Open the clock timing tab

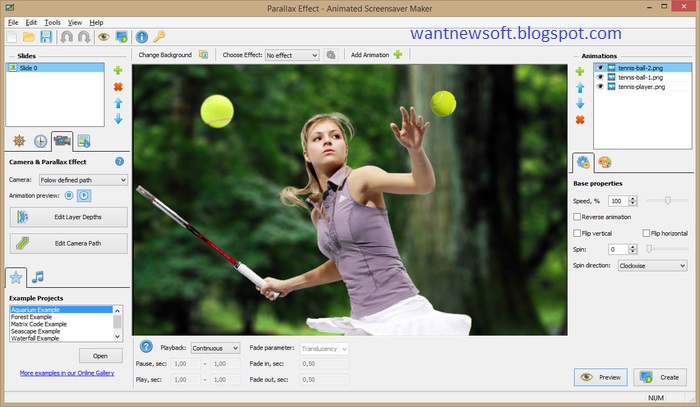point(40,141)
